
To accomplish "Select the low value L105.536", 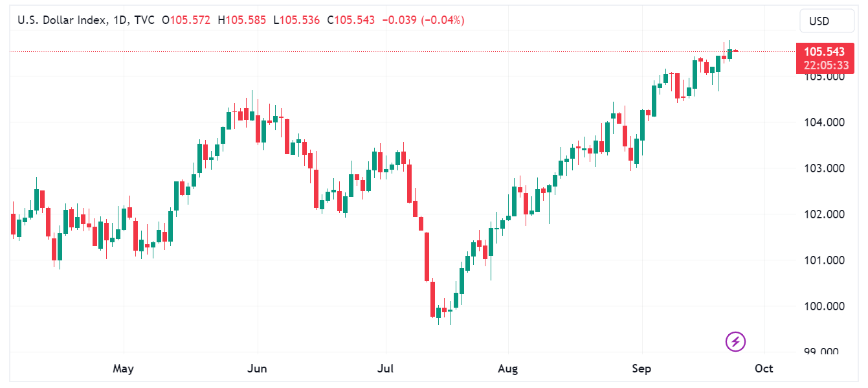I will coord(296,20).
